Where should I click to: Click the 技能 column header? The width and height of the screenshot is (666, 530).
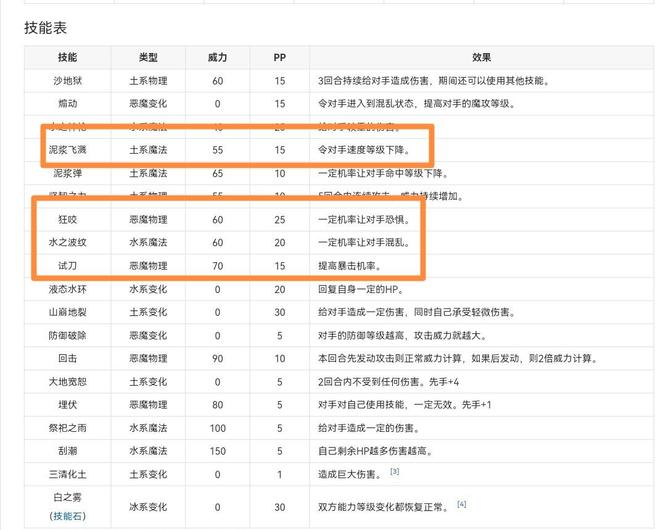coord(67,58)
